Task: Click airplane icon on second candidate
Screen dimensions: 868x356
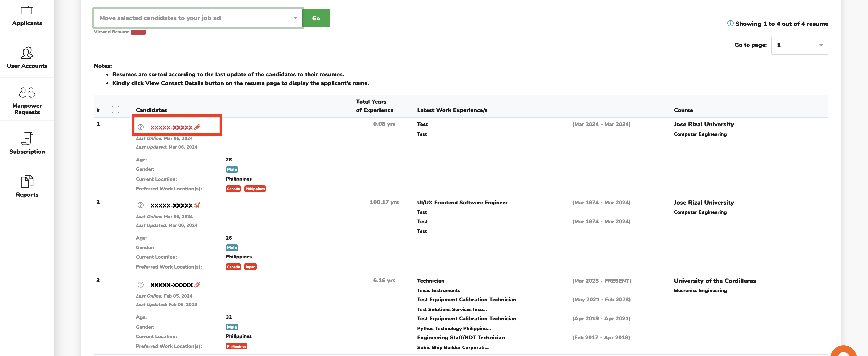Action: (x=197, y=205)
